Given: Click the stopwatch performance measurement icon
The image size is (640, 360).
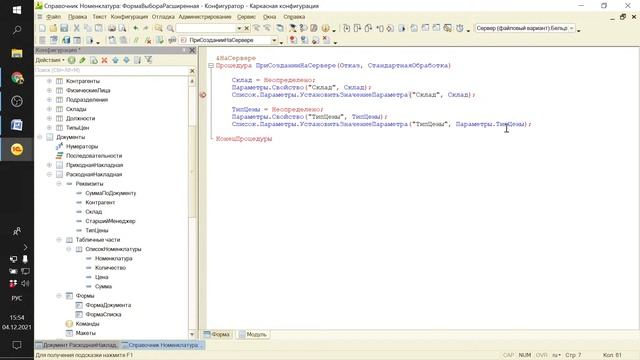Looking at the screenshot, I should click(x=460, y=28).
